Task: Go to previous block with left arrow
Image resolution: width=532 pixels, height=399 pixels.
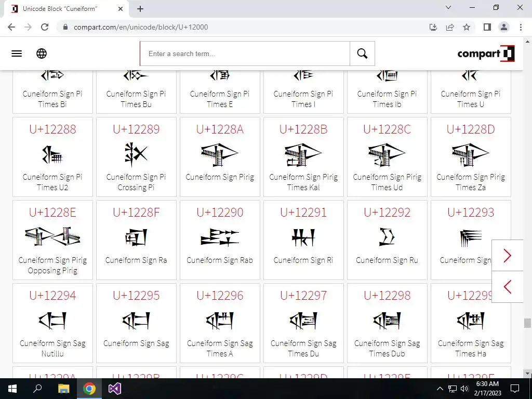Action: tap(508, 287)
